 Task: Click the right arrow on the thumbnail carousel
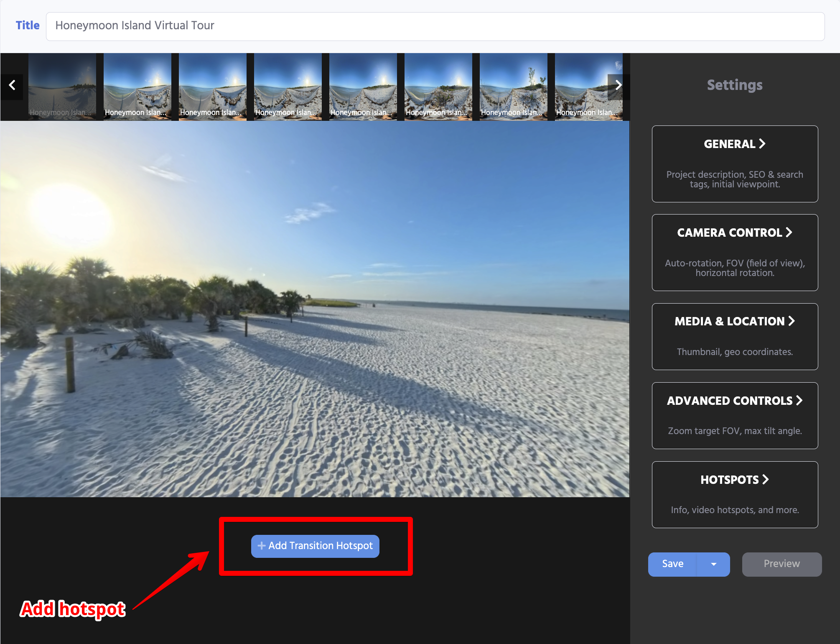(x=619, y=86)
